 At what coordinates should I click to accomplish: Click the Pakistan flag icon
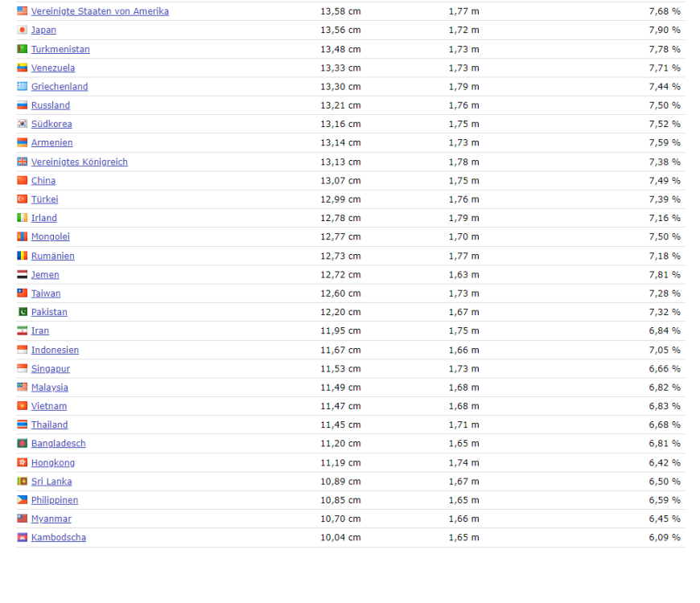coord(23,312)
